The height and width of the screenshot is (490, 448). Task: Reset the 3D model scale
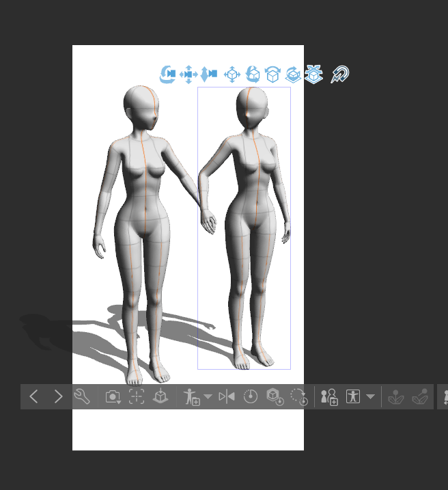[275, 397]
